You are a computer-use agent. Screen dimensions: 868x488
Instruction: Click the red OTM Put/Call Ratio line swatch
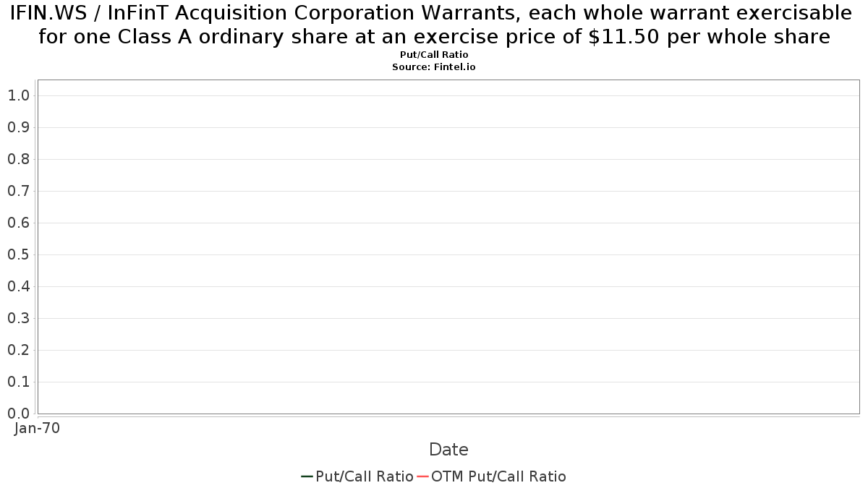[422, 476]
